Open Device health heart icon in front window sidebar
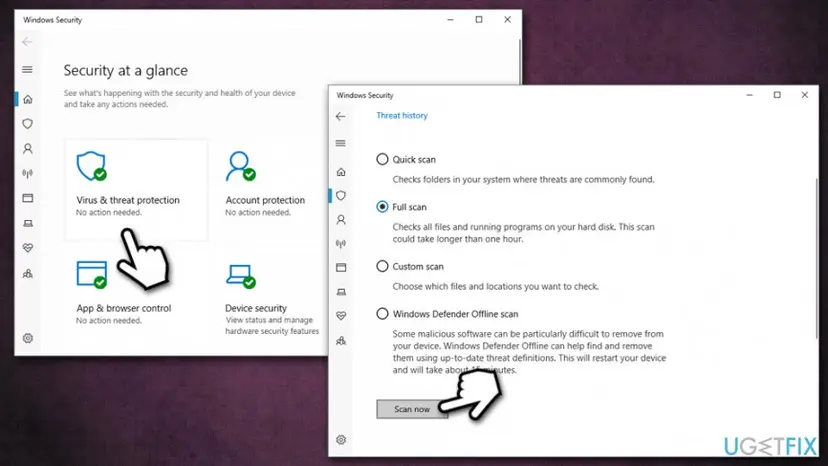Screen dimensions: 828x466 pyautogui.click(x=341, y=316)
